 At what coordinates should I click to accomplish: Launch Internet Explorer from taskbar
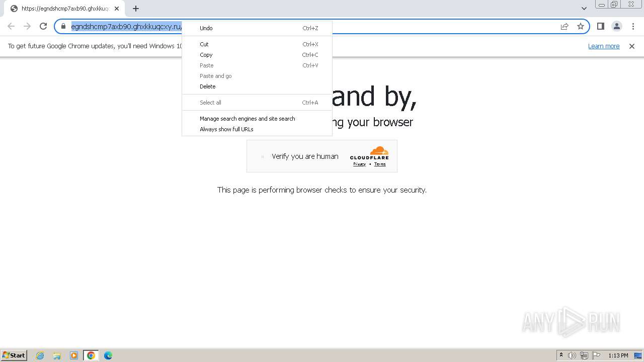click(x=40, y=355)
